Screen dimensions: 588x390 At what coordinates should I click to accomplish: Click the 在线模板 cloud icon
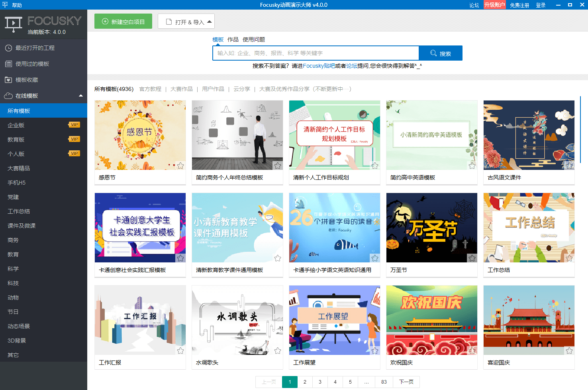[9, 95]
